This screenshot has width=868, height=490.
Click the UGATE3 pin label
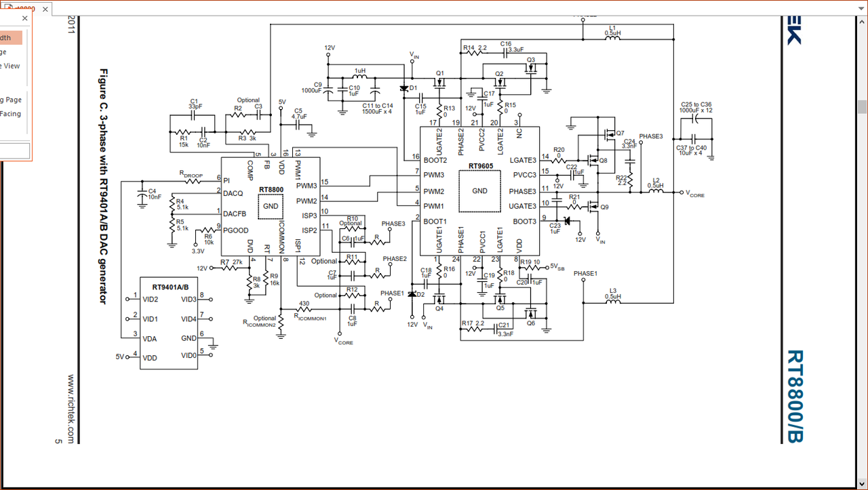point(523,206)
